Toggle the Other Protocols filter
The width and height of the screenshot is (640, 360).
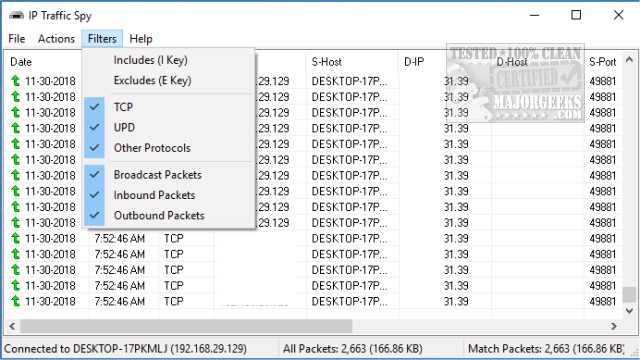coord(169,148)
